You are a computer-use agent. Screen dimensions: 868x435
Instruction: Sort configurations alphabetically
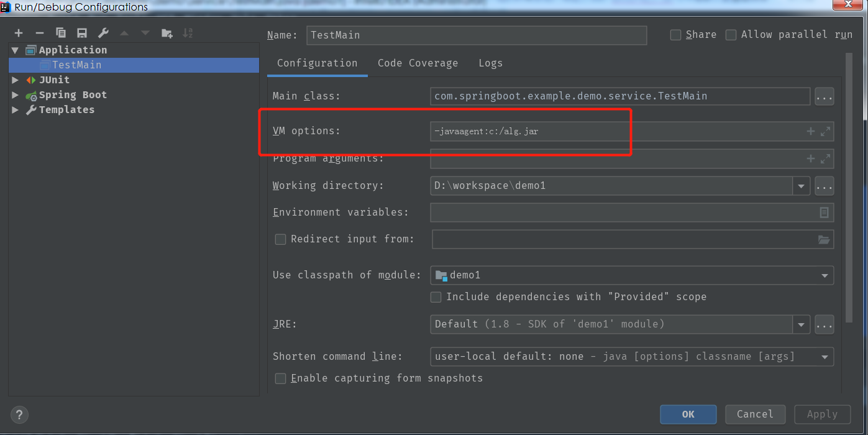[186, 32]
